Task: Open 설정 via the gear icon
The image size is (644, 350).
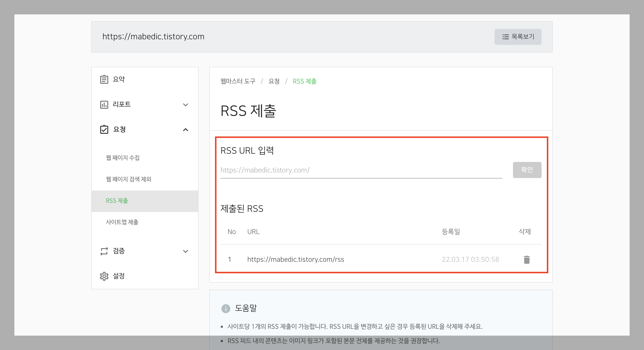Action: (x=104, y=276)
